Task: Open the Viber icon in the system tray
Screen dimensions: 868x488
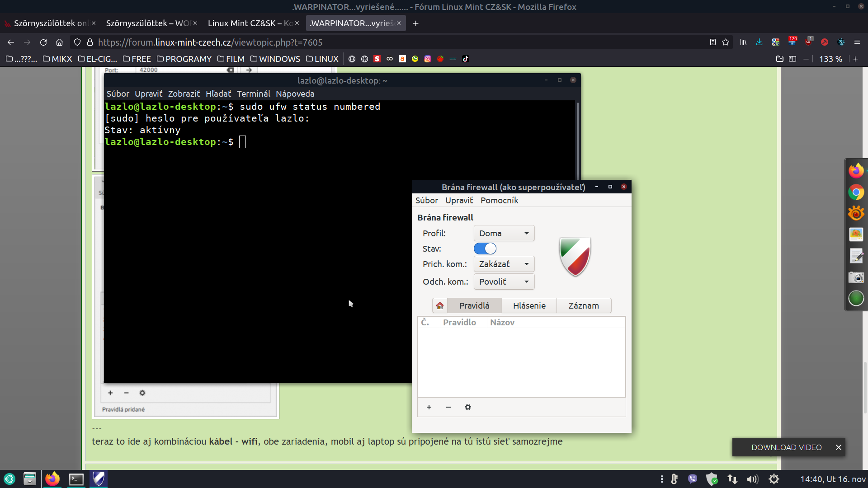Action: point(692,479)
